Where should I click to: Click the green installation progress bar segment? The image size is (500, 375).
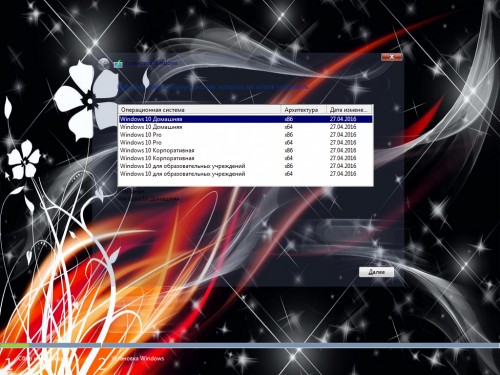point(15,346)
